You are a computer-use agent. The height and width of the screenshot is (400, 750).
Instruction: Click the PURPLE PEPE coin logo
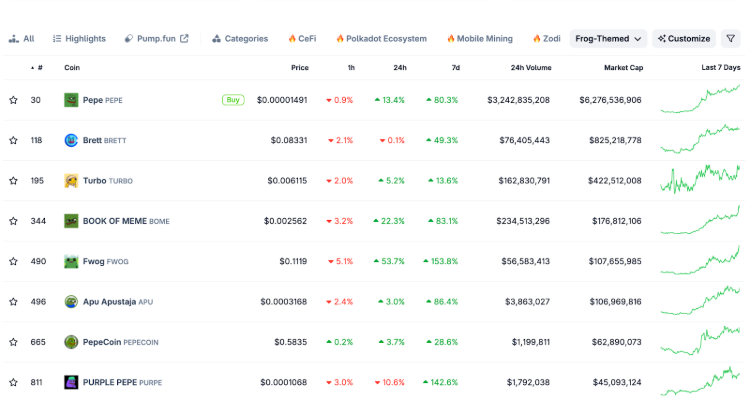click(x=71, y=382)
